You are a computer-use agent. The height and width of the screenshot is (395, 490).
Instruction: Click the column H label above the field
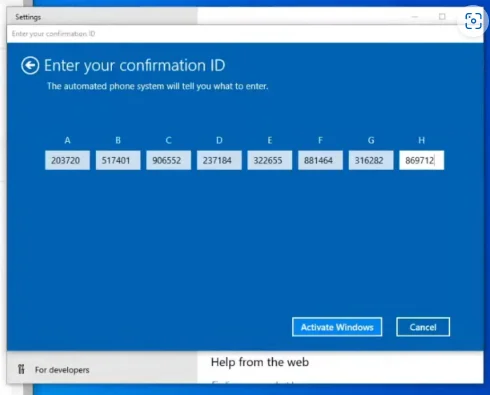[422, 140]
